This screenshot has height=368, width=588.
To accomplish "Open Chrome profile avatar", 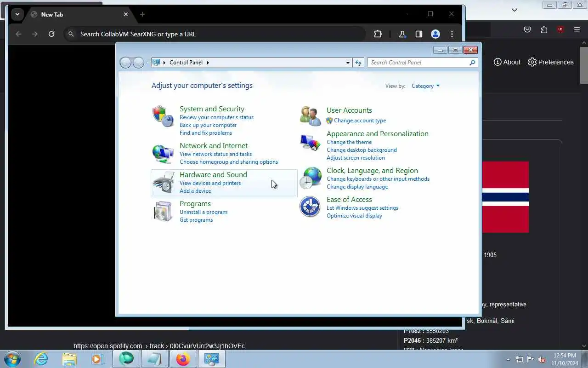I will pyautogui.click(x=435, y=34).
